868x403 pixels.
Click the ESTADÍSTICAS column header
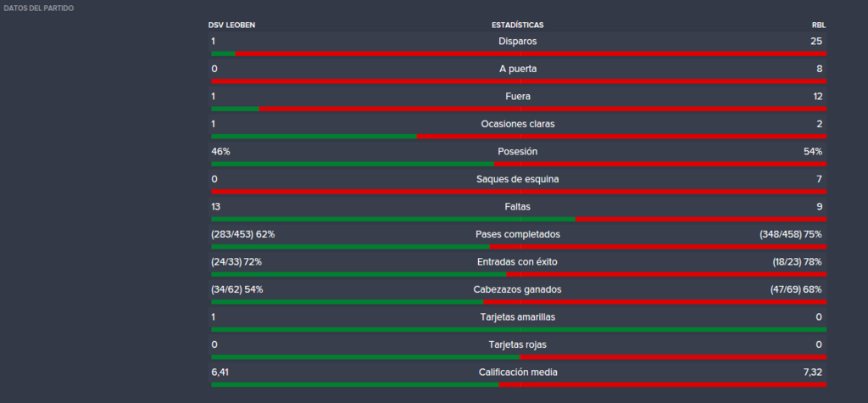(x=518, y=25)
